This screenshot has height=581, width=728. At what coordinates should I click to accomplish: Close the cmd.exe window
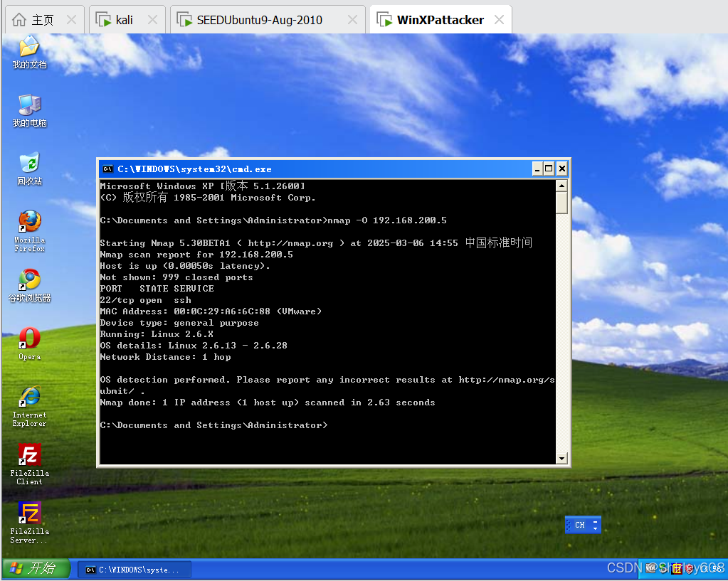point(561,169)
